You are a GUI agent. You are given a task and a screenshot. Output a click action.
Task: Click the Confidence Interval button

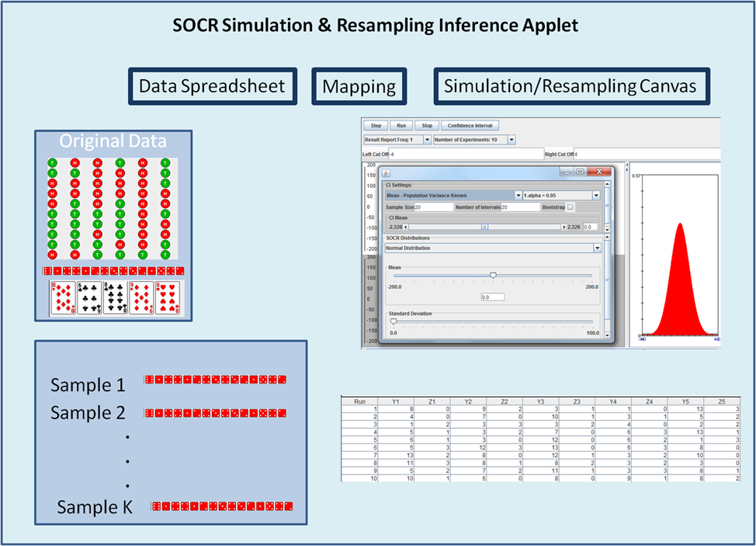pyautogui.click(x=470, y=125)
